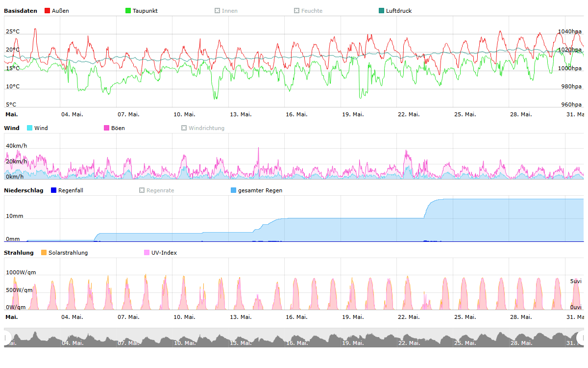Click the 16. Mai. label in the navigator
This screenshot has width=588, height=368.
[296, 343]
